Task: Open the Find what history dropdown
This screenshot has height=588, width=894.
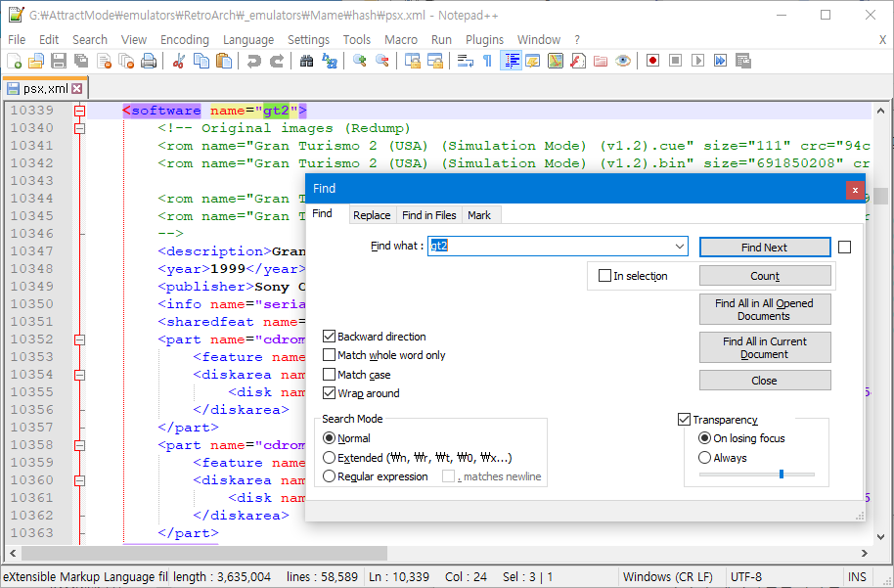Action: 680,247
